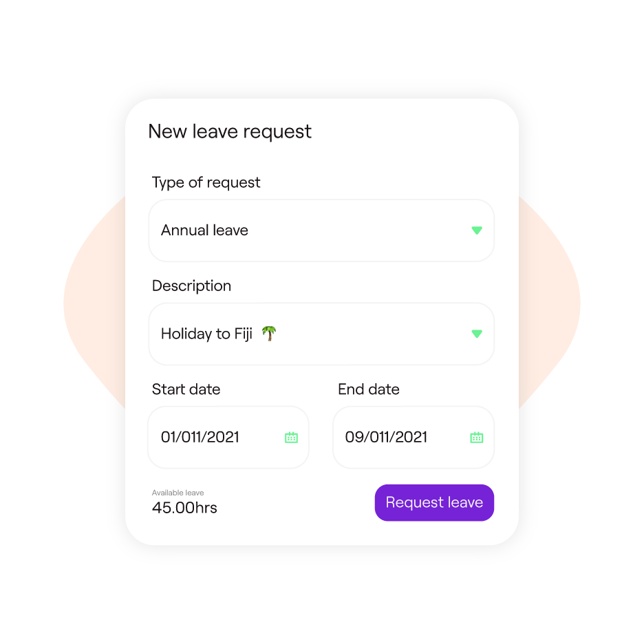
Task: Click the Available leave caption
Action: point(178,493)
